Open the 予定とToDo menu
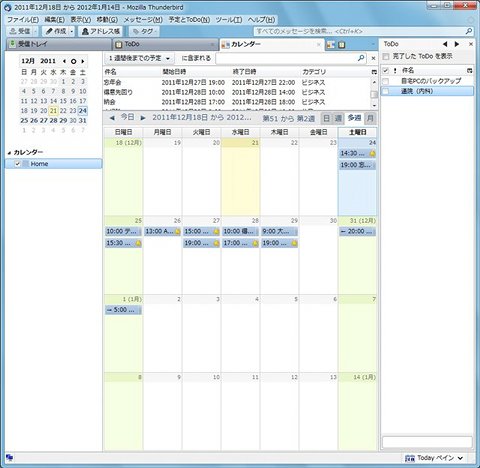Screen dimensions: 480x468 189,20
